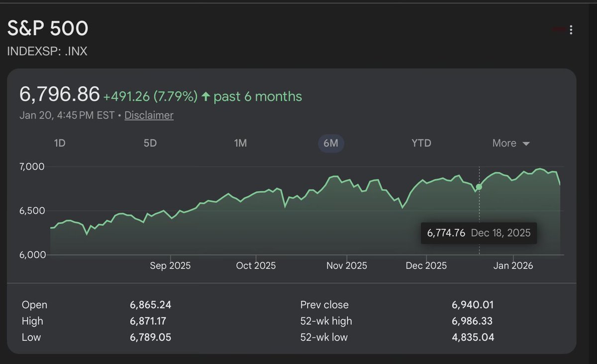Expand the More time ranges dropdown

[x=511, y=143]
